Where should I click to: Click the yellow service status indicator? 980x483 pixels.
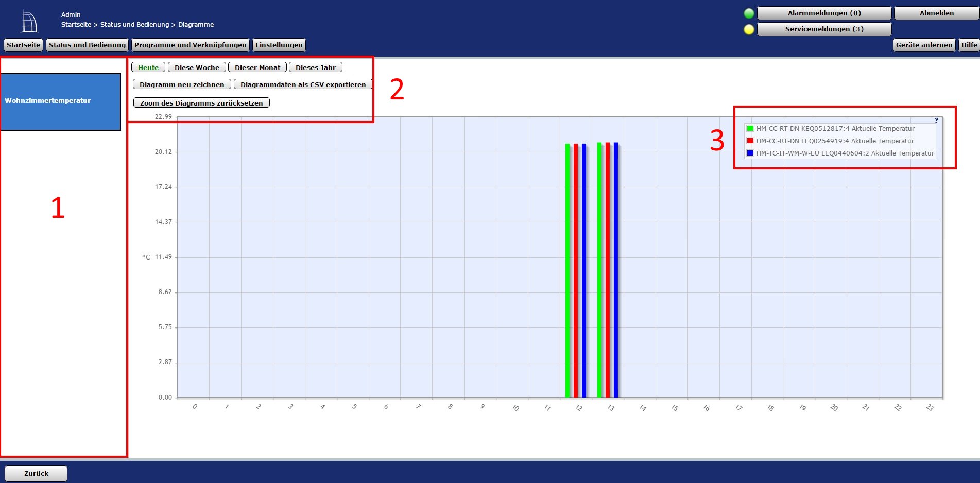pos(749,29)
